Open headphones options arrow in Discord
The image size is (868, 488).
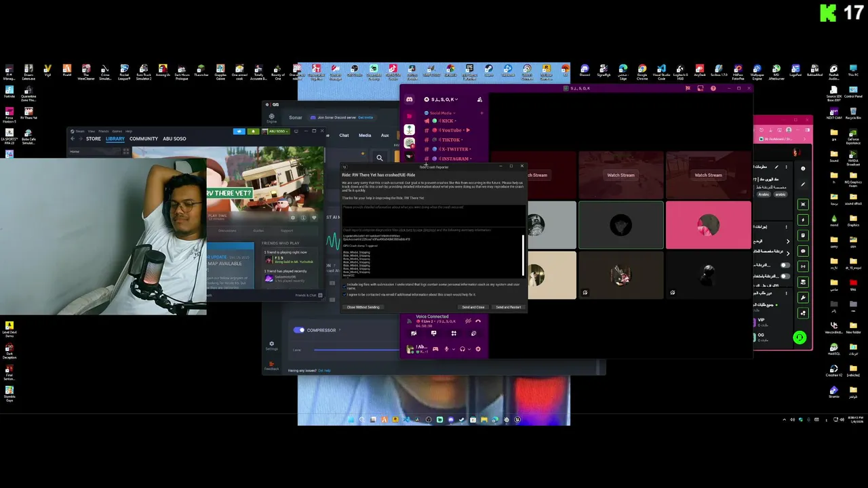pos(469,349)
